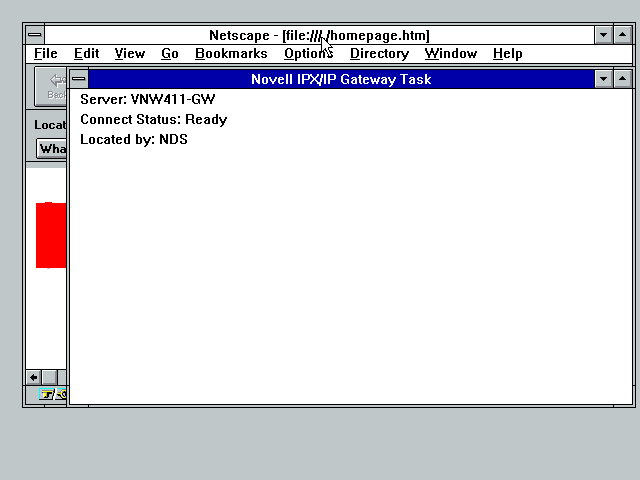Open the View menu

(x=130, y=53)
